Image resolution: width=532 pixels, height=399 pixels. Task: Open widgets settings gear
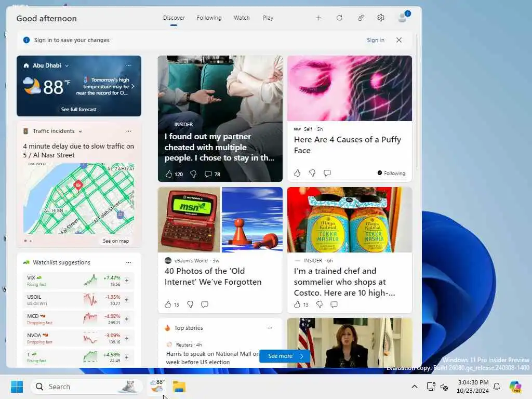(381, 18)
